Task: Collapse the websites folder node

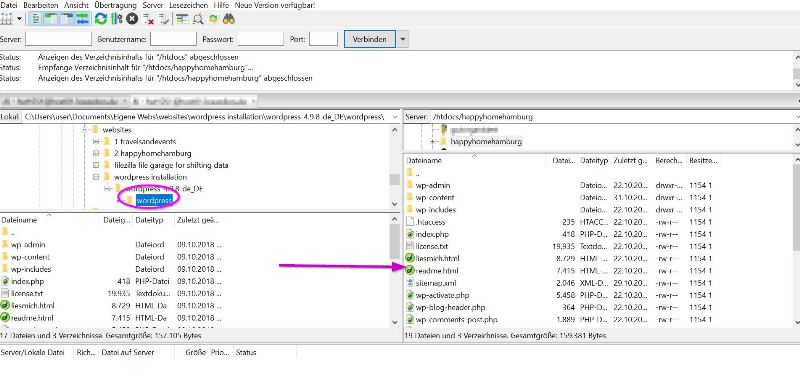Action: pyautogui.click(x=84, y=130)
